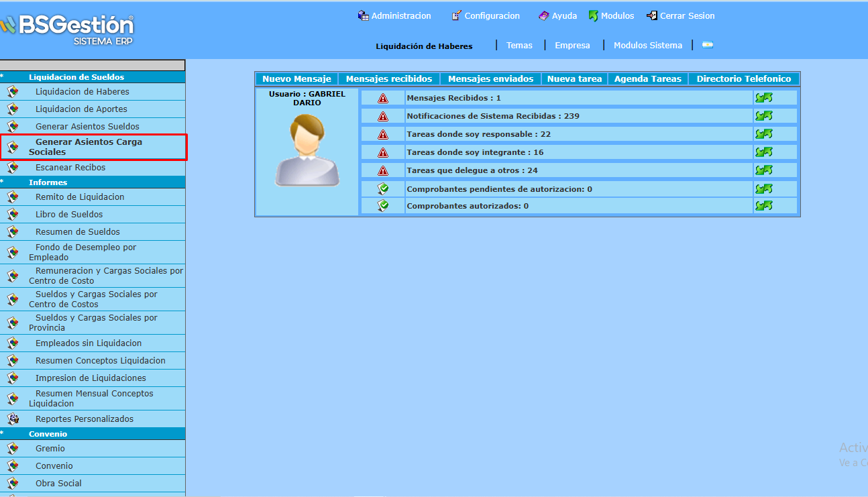This screenshot has height=497, width=868.
Task: Open Liquidacion de Aportes link
Action: [81, 109]
